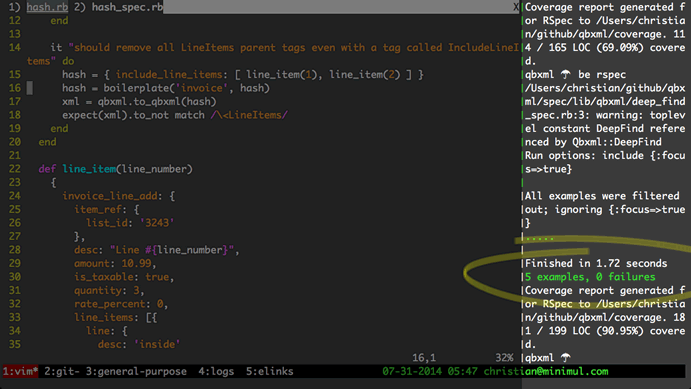Click 'nced by Qbxml::DeepFind' warning text
Image resolution: width=691 pixels, height=389 pixels.
[x=593, y=142]
